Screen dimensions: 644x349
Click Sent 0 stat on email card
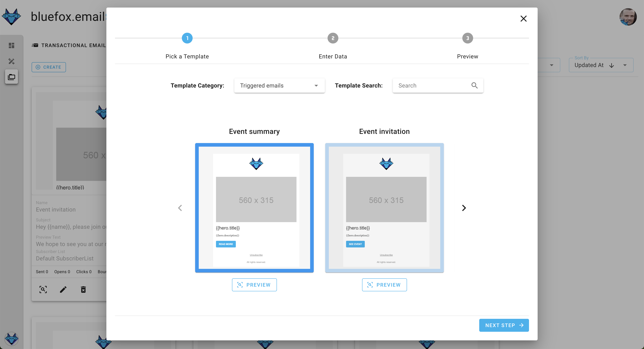[x=42, y=272]
